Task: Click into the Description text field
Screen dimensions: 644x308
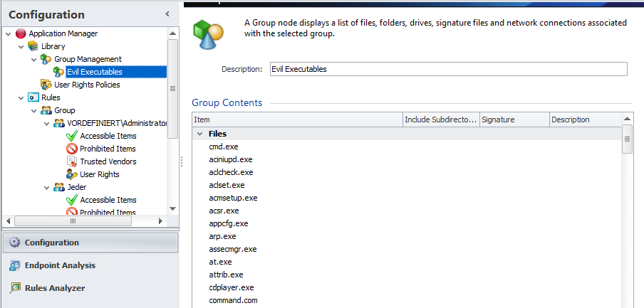Action: [447, 69]
